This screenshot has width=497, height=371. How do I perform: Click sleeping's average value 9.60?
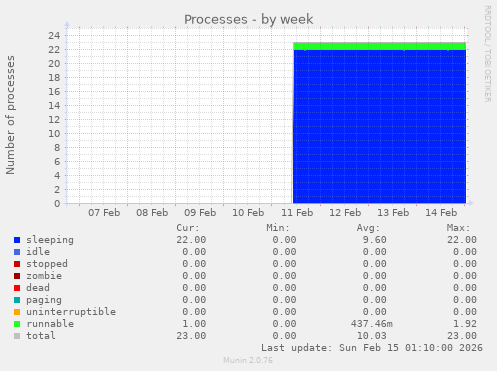pyautogui.click(x=375, y=240)
